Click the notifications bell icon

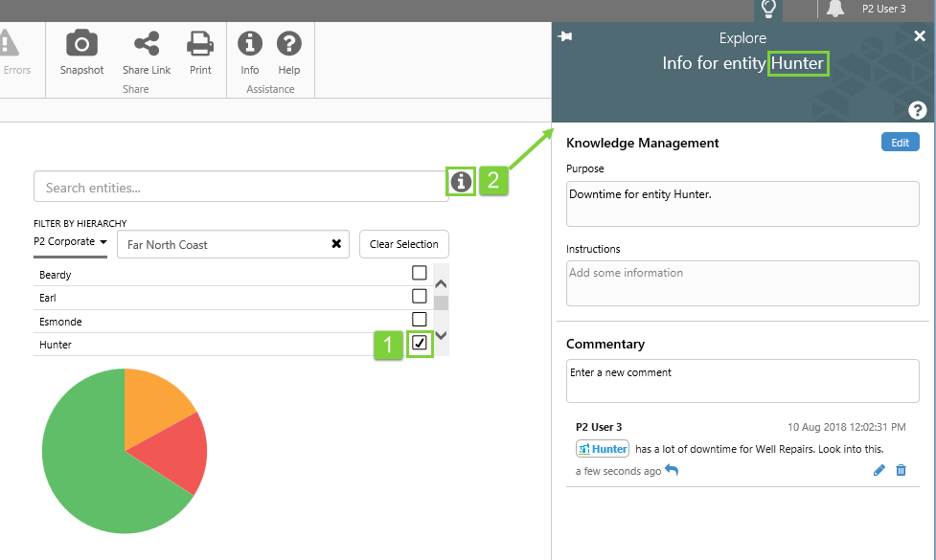coord(835,10)
